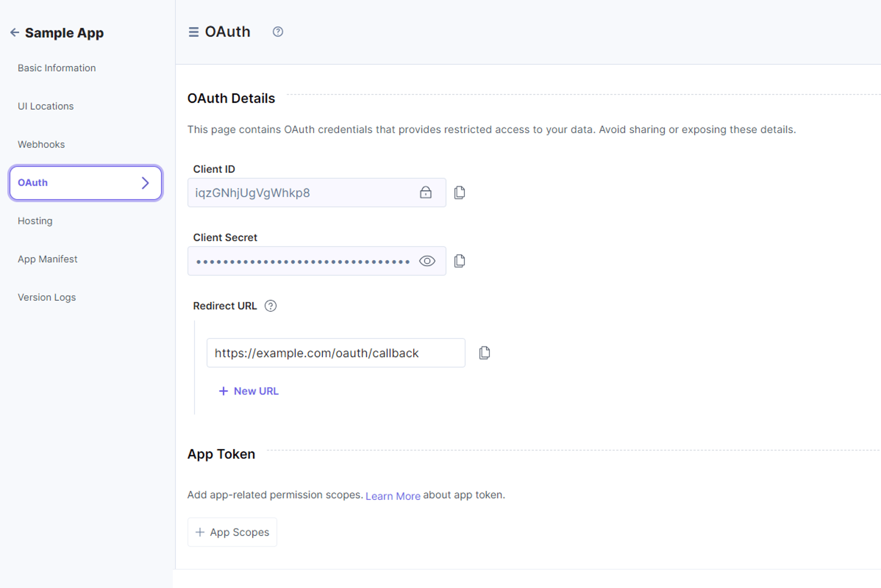Open UI Locations in the sidebar
Viewport: 881px width, 588px height.
(x=46, y=106)
